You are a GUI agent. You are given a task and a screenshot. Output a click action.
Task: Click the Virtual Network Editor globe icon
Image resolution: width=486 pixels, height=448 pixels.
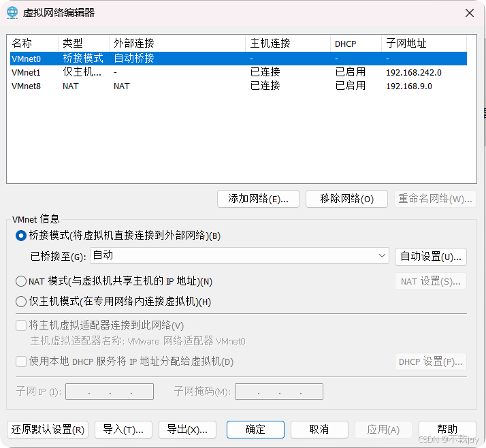tap(12, 13)
